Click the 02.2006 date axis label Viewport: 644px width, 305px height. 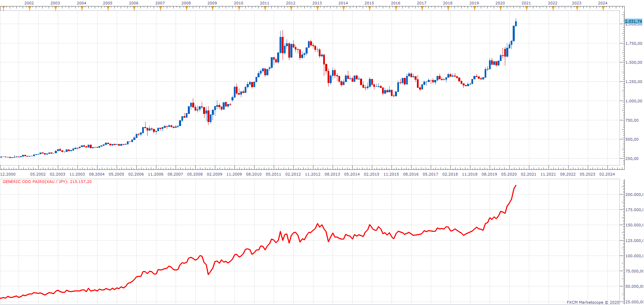coord(136,174)
